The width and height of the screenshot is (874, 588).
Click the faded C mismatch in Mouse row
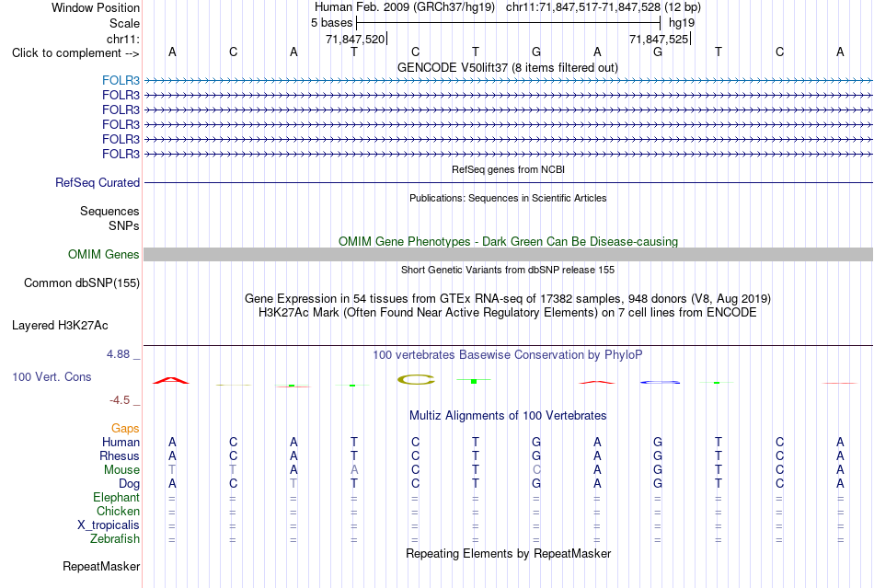(x=536, y=470)
